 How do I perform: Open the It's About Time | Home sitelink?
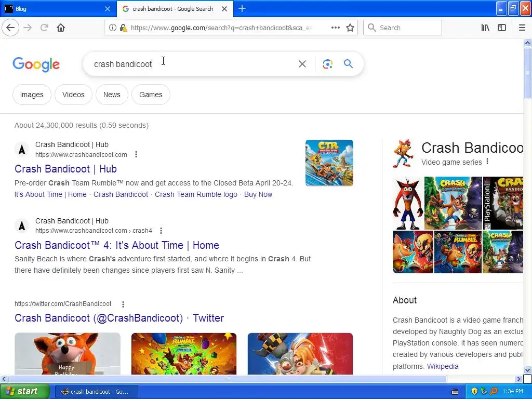pos(50,194)
